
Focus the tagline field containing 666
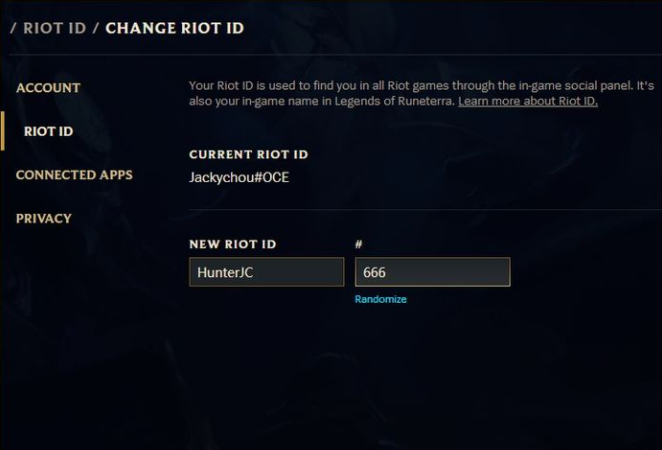tap(433, 272)
